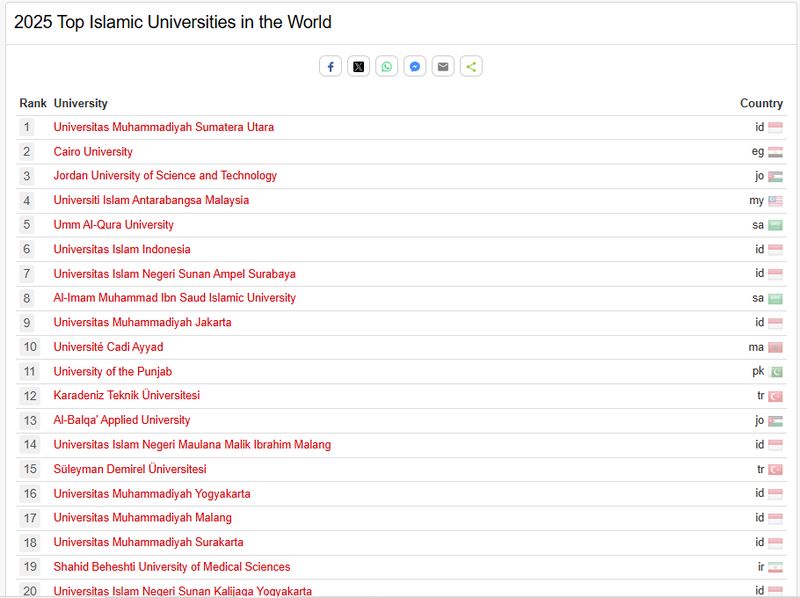Click rank number 19 cell
The image size is (800, 598).
[30, 566]
